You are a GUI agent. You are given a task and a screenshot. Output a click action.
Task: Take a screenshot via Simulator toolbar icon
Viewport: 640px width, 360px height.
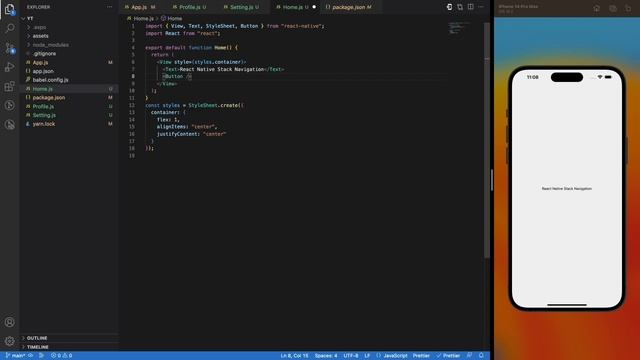tap(613, 8)
